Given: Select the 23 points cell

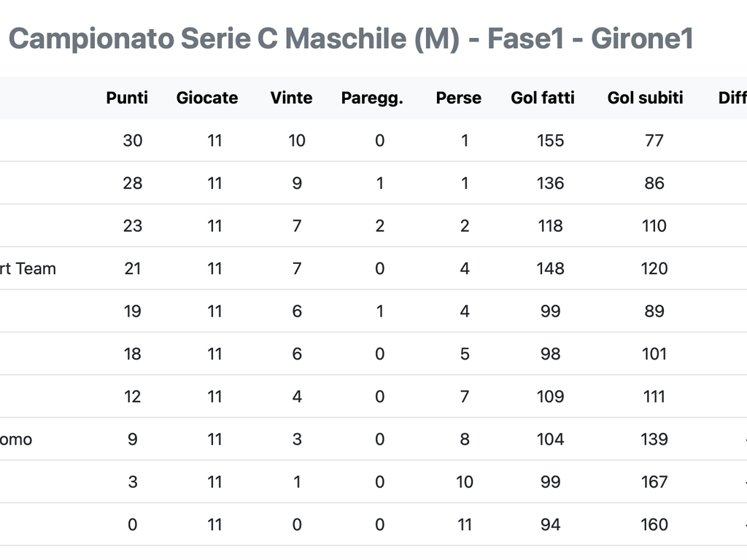Looking at the screenshot, I should (x=133, y=226).
